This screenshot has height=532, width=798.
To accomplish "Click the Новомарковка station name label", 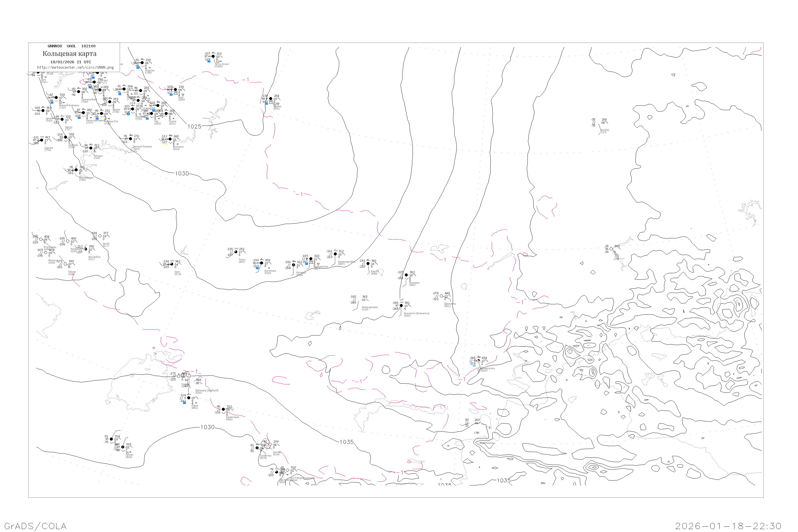I will 369,307.
